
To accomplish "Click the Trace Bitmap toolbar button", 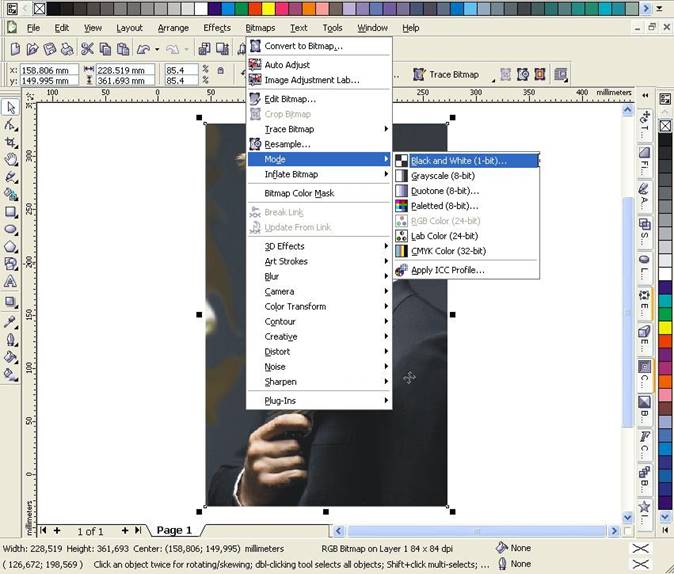I will coord(446,74).
